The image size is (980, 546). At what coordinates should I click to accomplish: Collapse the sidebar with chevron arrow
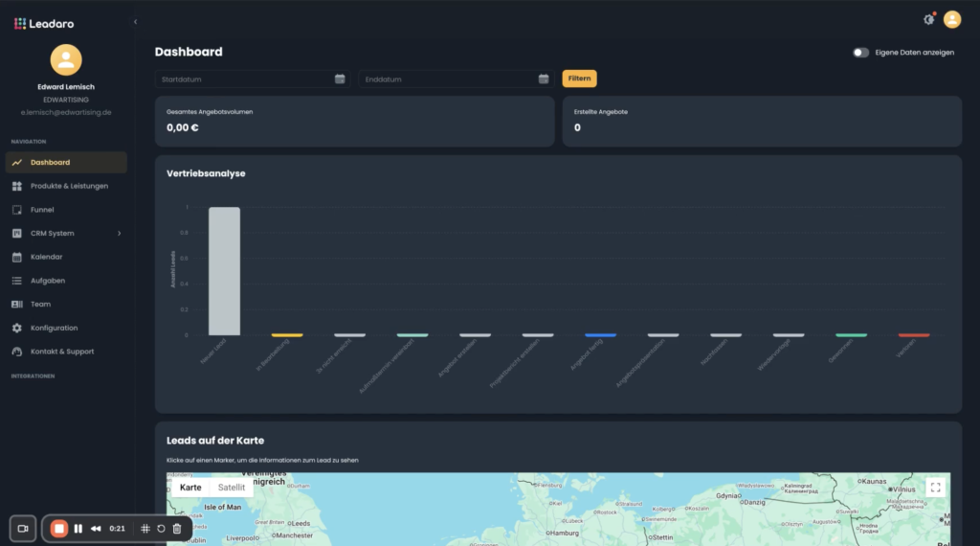point(135,22)
